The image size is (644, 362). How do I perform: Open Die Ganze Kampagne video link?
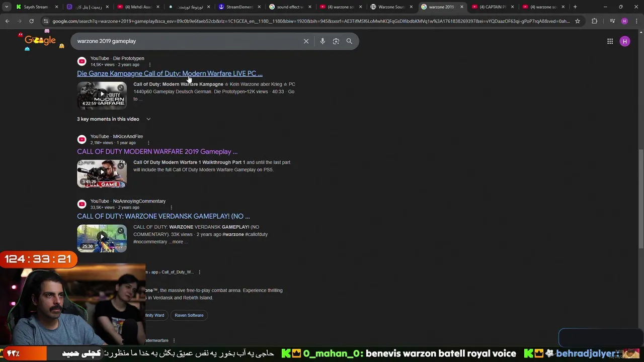(x=170, y=73)
